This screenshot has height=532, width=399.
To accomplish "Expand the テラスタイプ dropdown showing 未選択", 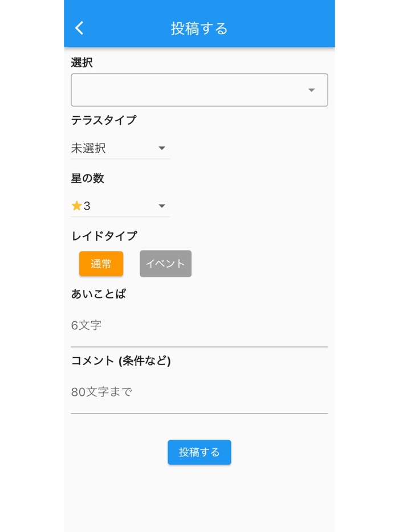I will (x=120, y=149).
